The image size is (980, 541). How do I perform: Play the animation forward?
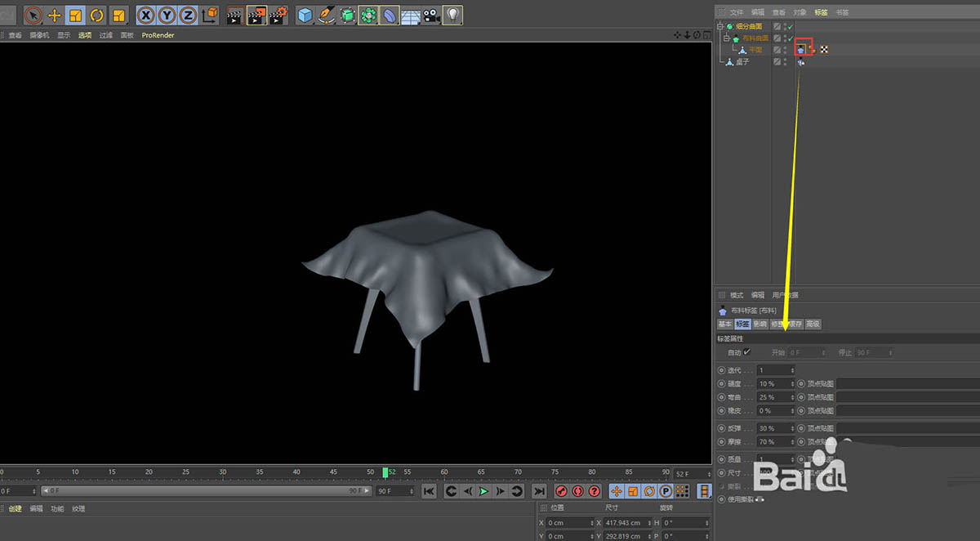pyautogui.click(x=483, y=491)
